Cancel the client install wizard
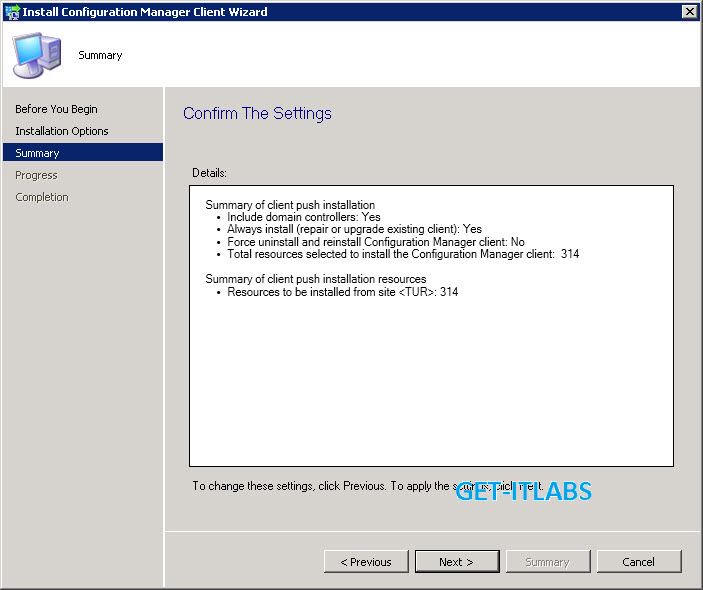This screenshot has width=703, height=590. (639, 562)
